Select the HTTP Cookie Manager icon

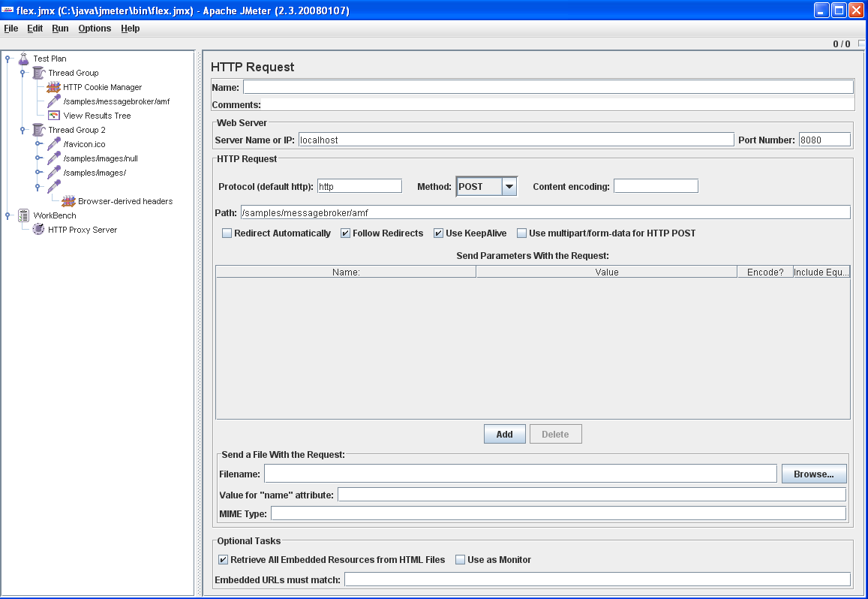[x=53, y=87]
